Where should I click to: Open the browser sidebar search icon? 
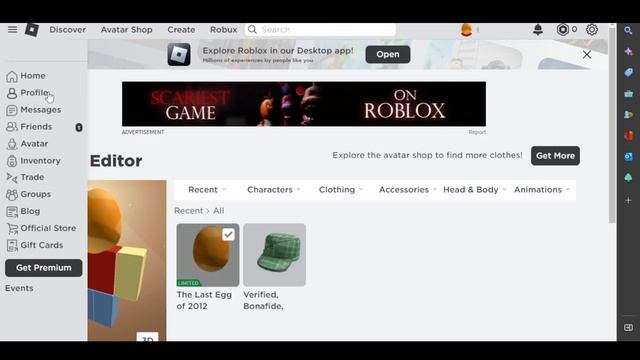(x=628, y=30)
